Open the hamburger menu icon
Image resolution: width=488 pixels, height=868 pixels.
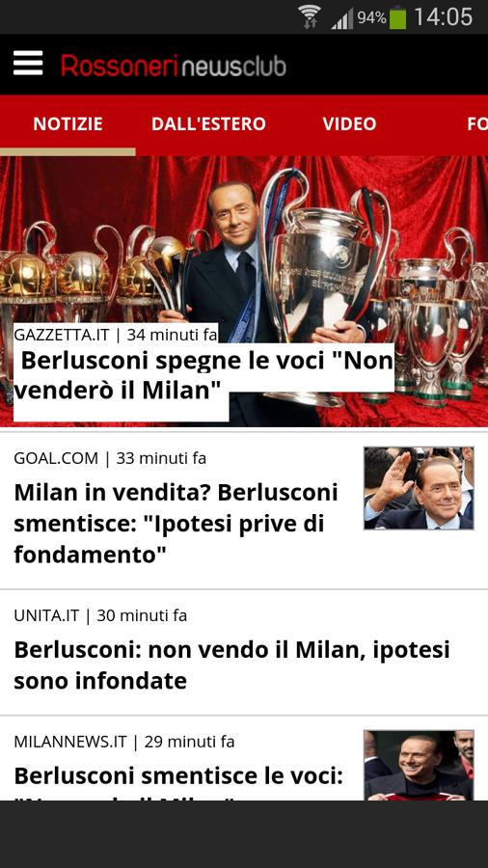pos(28,63)
